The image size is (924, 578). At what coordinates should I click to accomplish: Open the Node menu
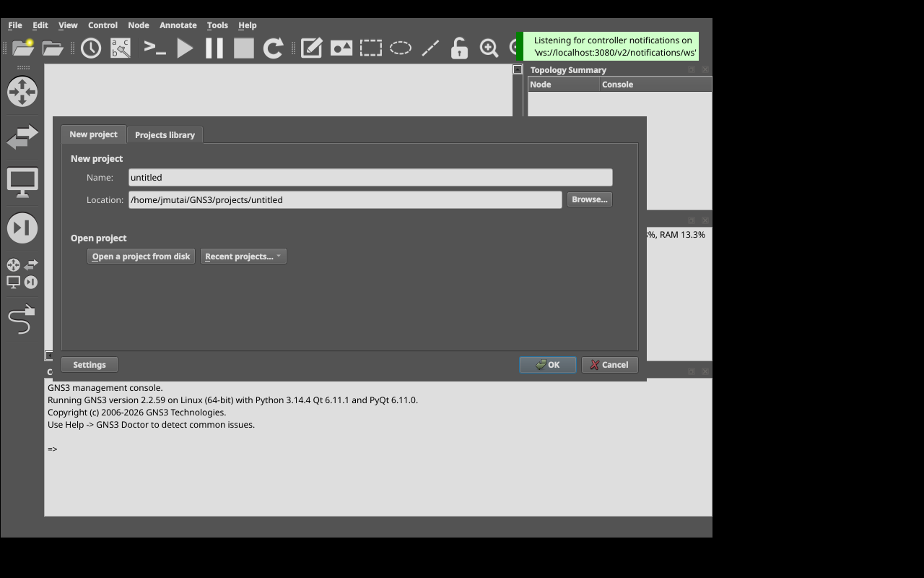pos(139,25)
